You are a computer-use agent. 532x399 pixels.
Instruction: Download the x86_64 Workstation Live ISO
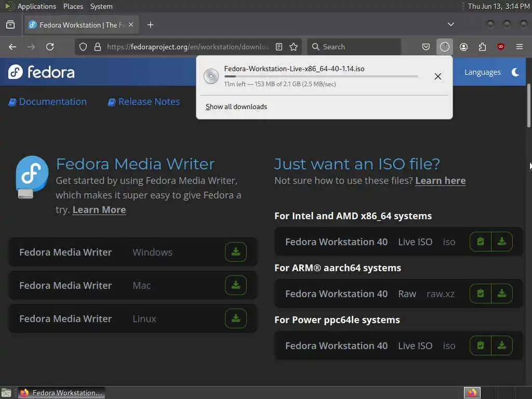[x=502, y=242]
